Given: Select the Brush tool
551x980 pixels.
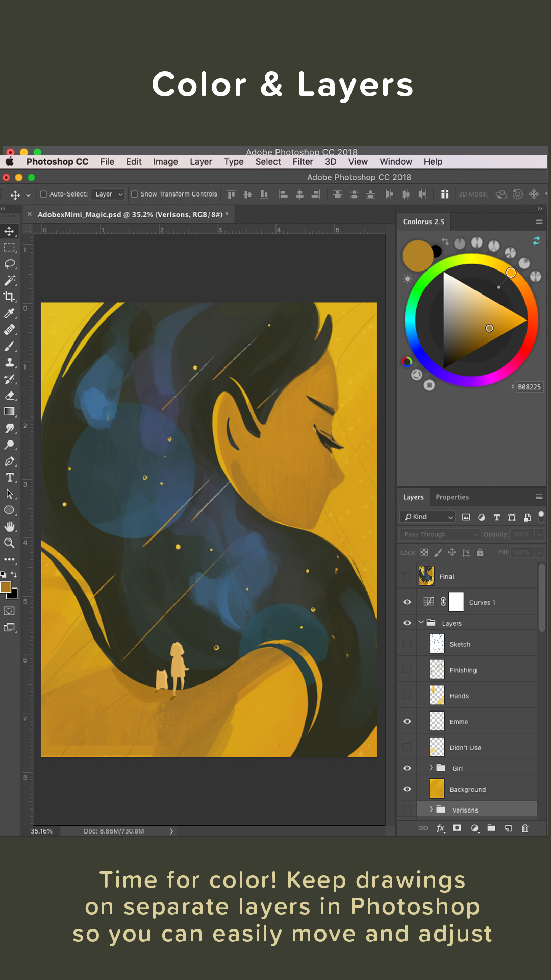Looking at the screenshot, I should tap(9, 346).
